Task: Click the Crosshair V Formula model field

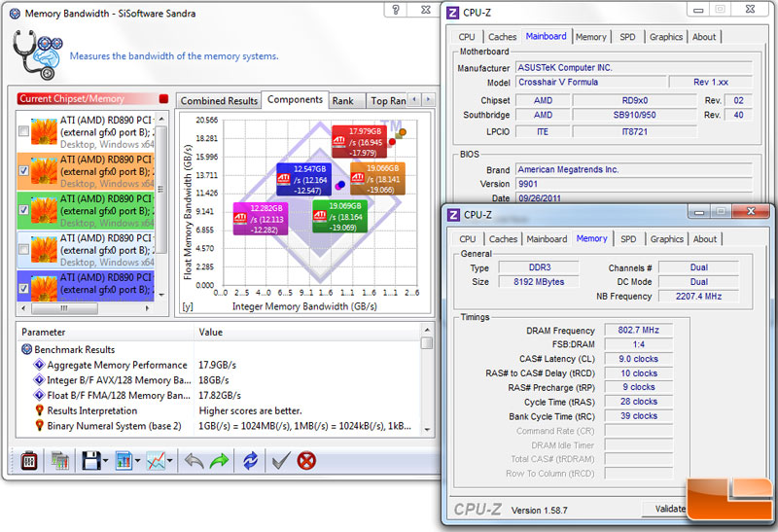Action: pos(590,83)
